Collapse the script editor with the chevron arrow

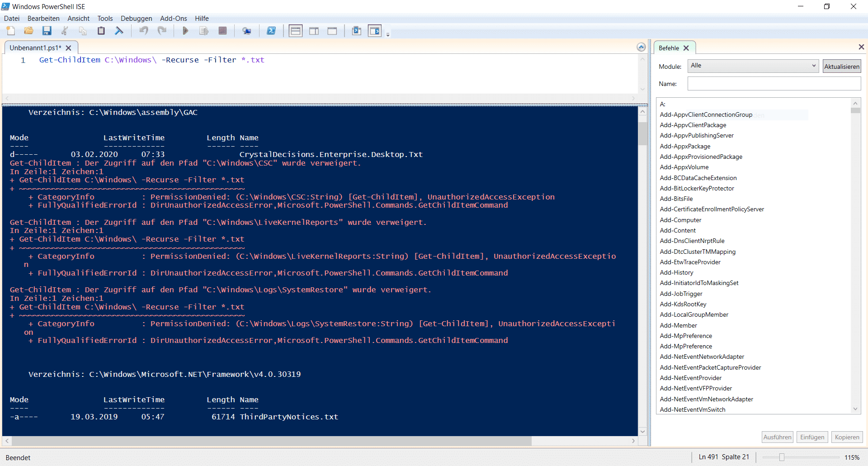point(641,47)
